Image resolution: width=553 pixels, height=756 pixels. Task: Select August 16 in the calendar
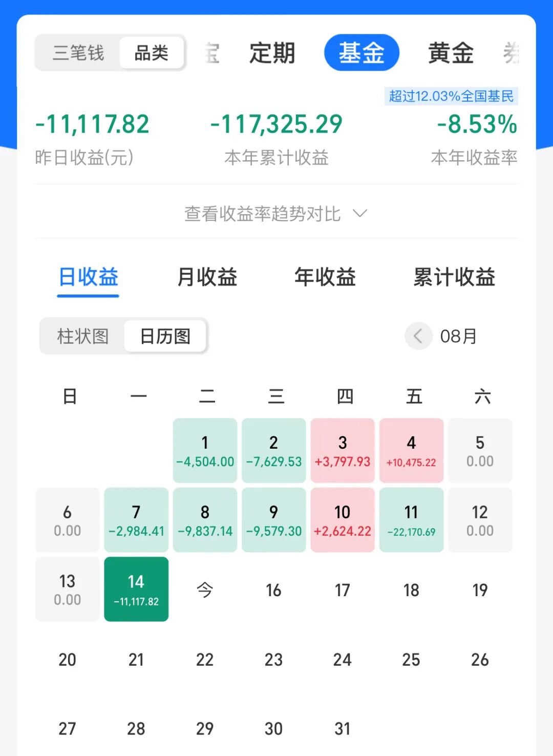(274, 590)
